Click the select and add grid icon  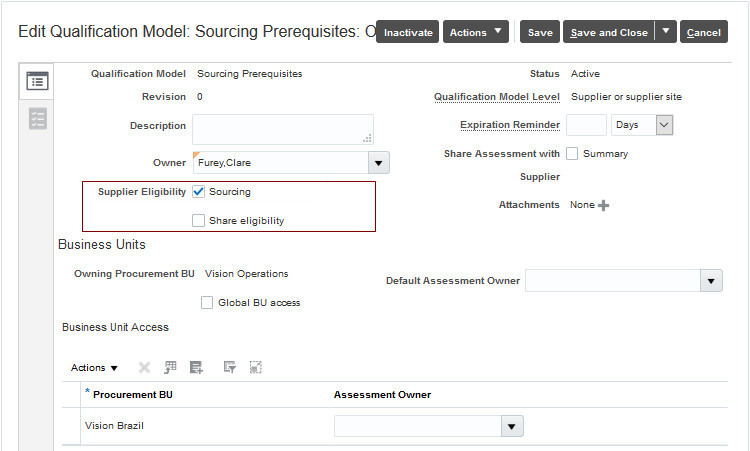[171, 367]
